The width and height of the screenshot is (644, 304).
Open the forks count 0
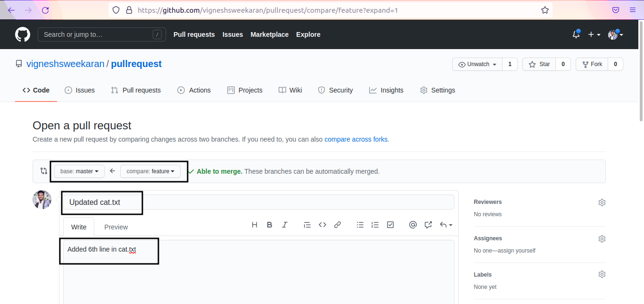(615, 64)
